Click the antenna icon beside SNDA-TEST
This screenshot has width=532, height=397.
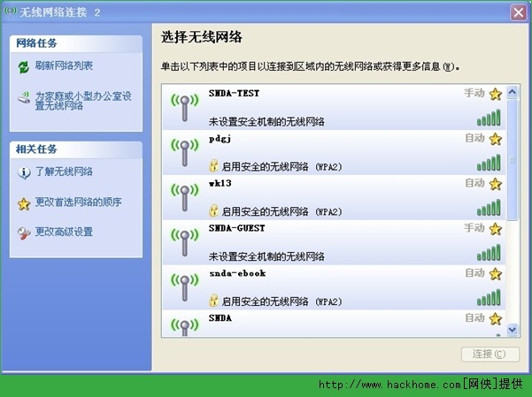pos(184,107)
